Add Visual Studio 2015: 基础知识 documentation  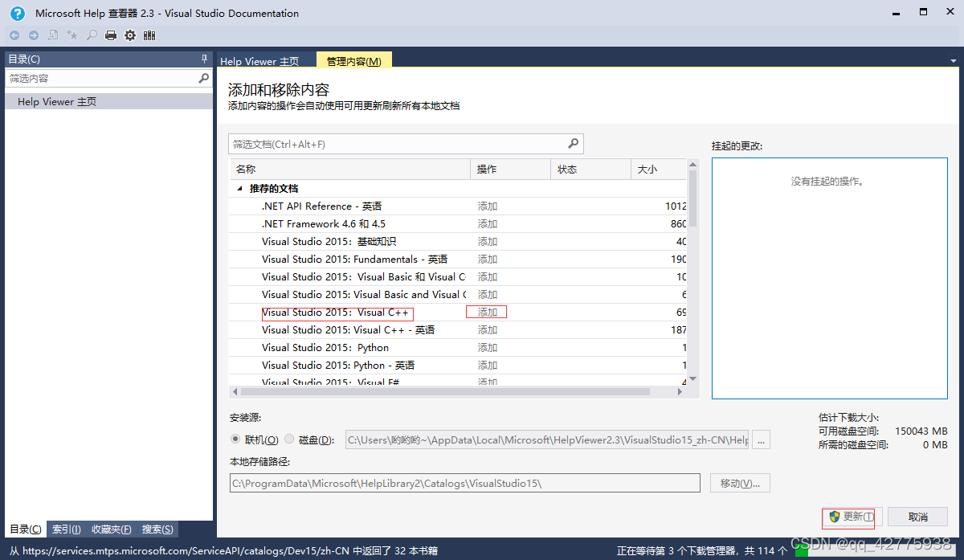(x=488, y=242)
